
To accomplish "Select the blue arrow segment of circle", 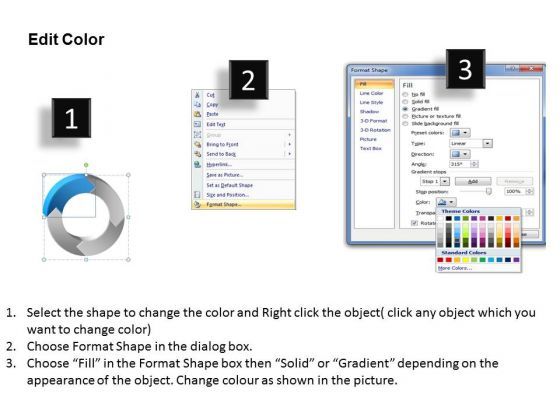I will [66, 189].
